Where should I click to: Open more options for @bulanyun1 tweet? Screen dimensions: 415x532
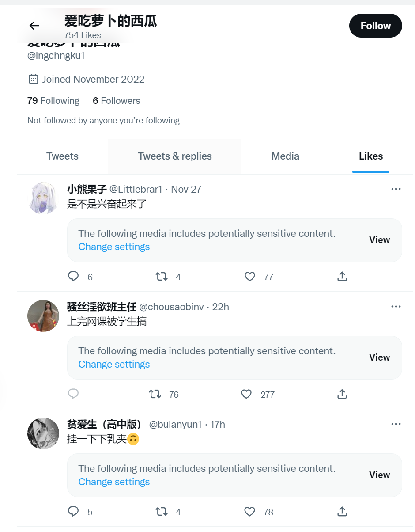(x=396, y=424)
